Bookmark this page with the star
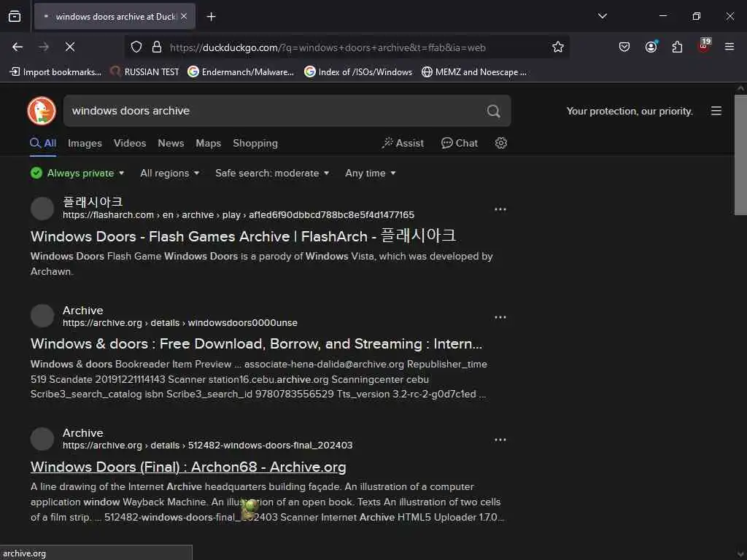This screenshot has width=747, height=560. pyautogui.click(x=558, y=47)
